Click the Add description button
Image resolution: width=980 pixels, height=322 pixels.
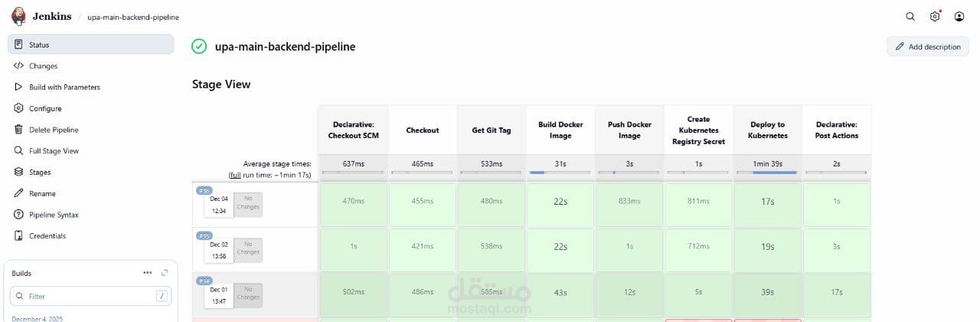[x=928, y=47]
